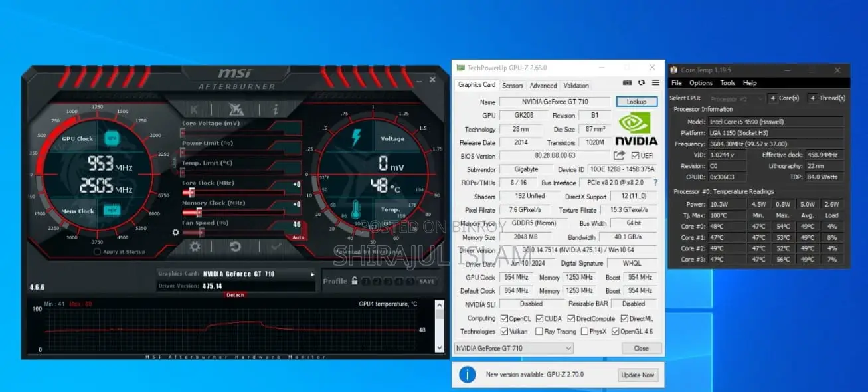This screenshot has width=868, height=392.
Task: Click the lightning bolt voltage icon
Action: coord(356,138)
